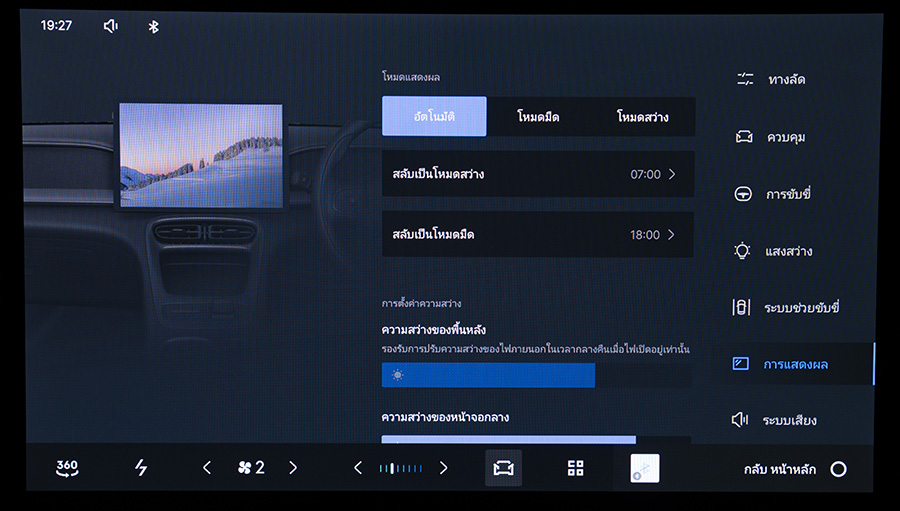Tap the fan speed icon
Screen dimensions: 900x511
pos(244,467)
